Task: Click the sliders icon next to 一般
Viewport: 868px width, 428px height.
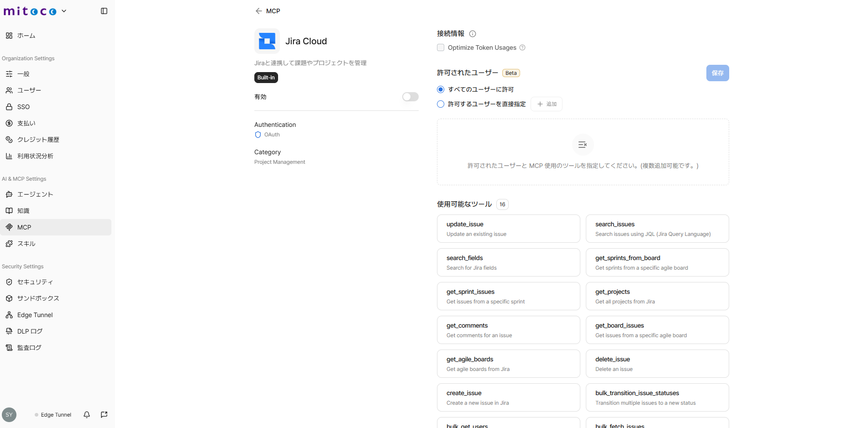Action: [x=9, y=74]
